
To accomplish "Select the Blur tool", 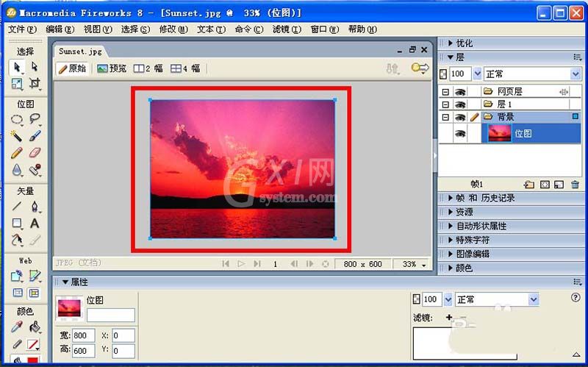I will (17, 170).
